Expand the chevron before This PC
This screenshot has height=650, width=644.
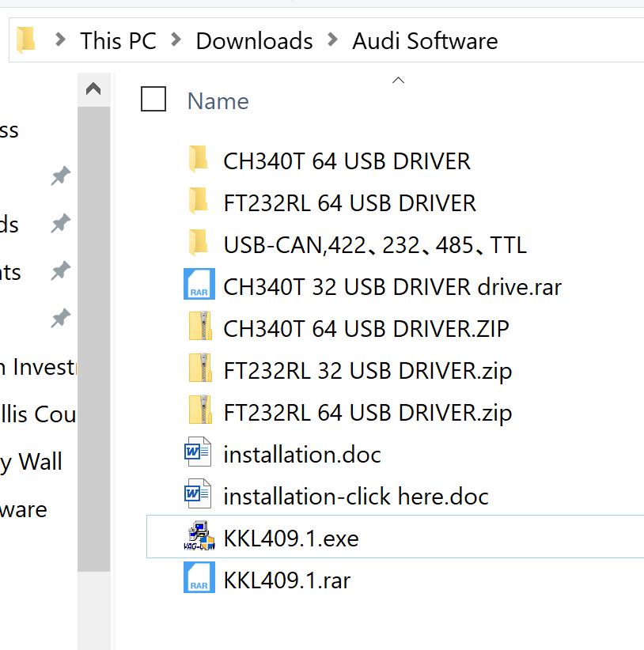pos(61,40)
